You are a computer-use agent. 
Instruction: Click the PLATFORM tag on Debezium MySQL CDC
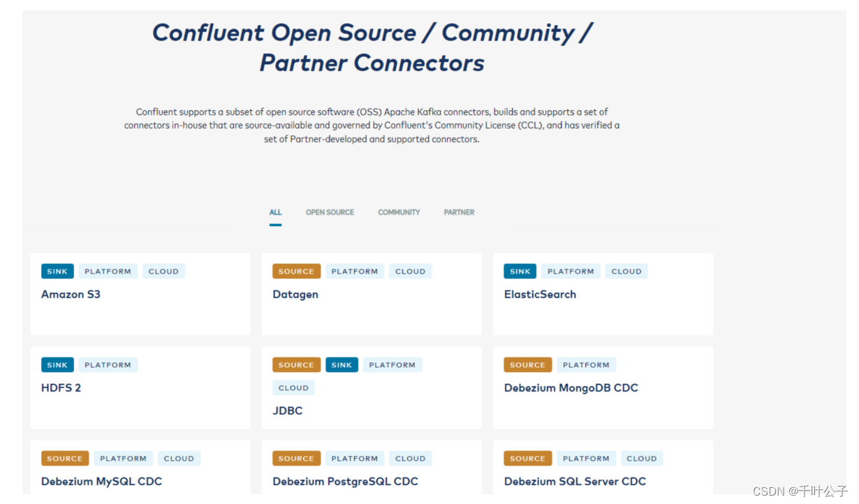tap(123, 459)
